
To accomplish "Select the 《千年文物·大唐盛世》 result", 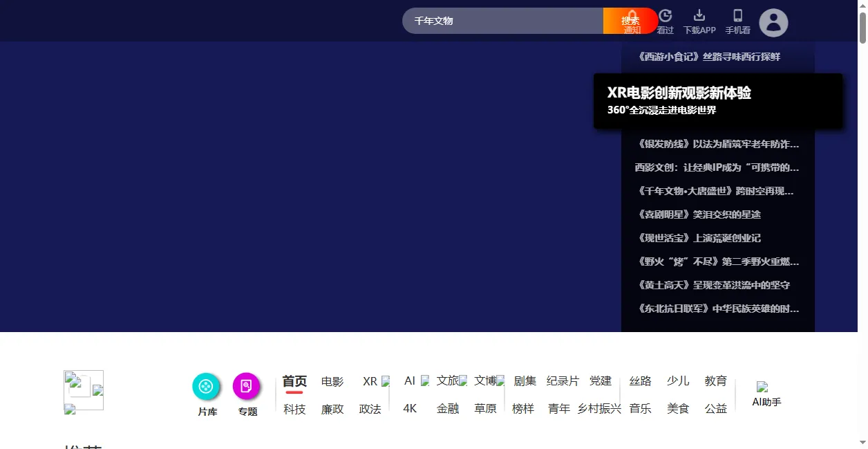I will [717, 191].
